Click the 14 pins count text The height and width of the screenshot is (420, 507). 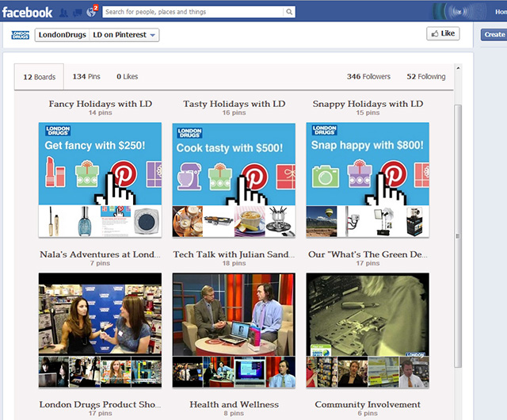(101, 113)
